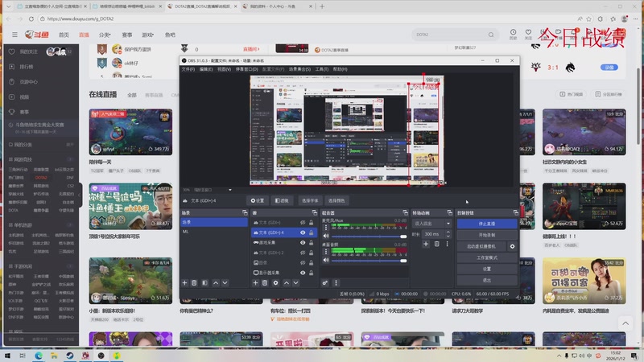Viewport: 644px width, 362px height.
Task: Open OBS 视图(V) menu
Action: point(225,69)
